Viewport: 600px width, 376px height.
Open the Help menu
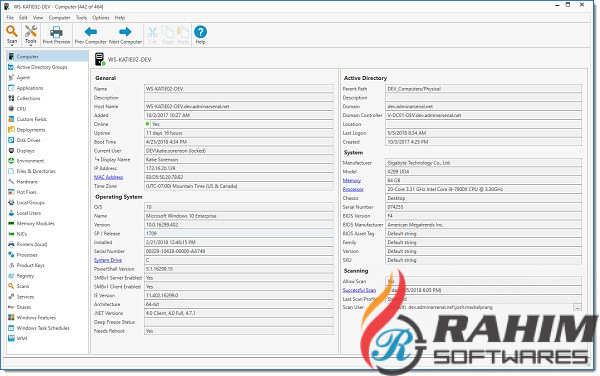(x=120, y=18)
